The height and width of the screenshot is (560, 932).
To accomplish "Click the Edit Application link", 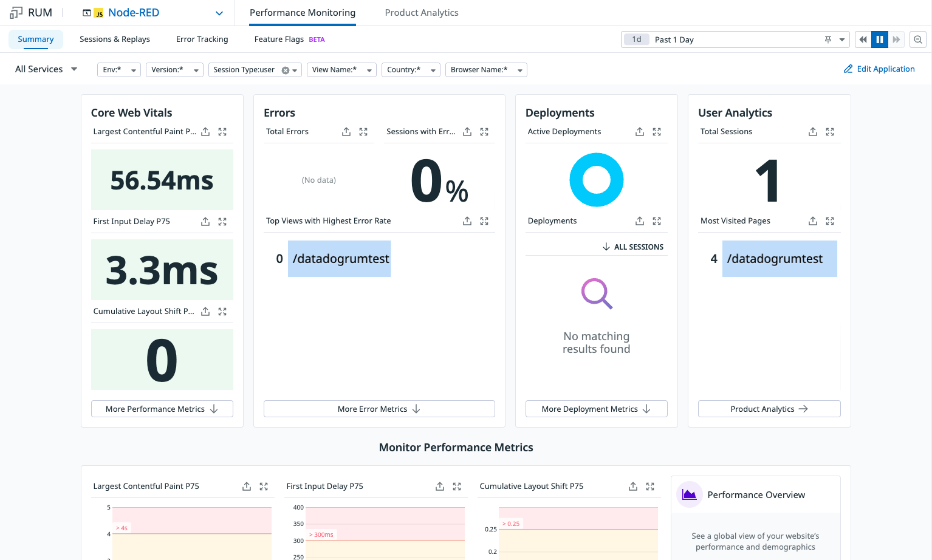I will (x=879, y=69).
